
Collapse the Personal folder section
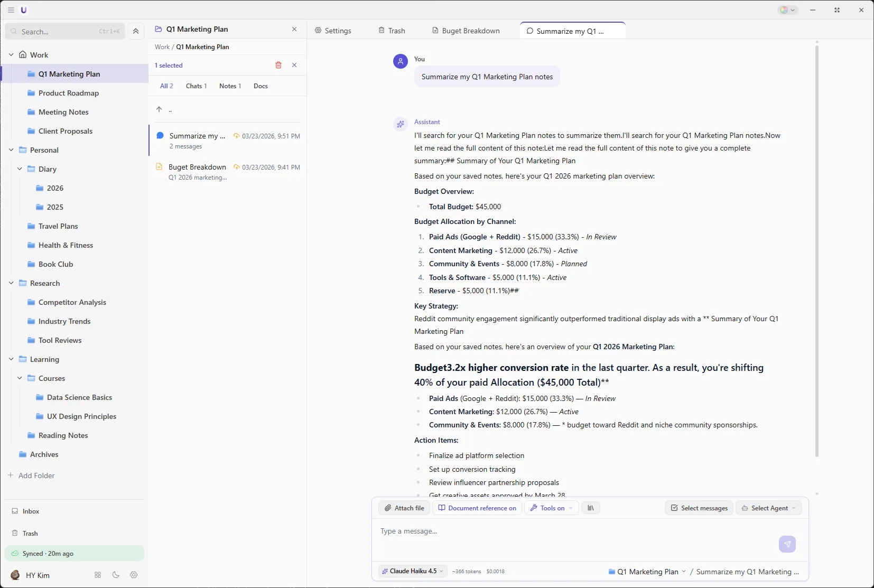pos(11,150)
